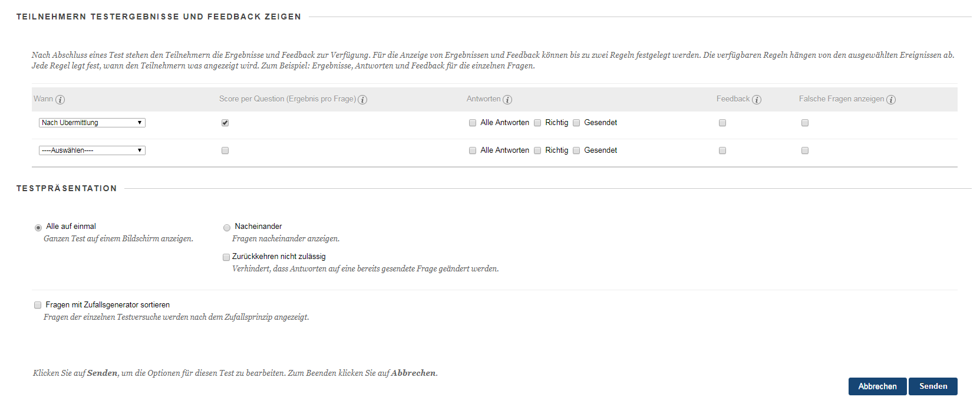This screenshot has width=980, height=413.
Task: Toggle Fragen mit Zufallsgenerator sortieren
Action: pos(38,305)
